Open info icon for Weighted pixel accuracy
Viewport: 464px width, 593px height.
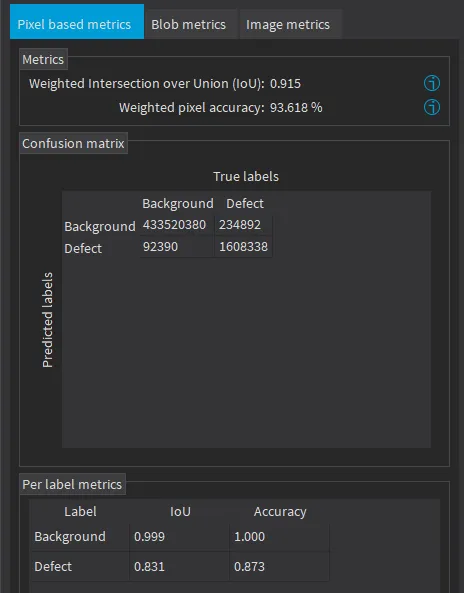(431, 107)
